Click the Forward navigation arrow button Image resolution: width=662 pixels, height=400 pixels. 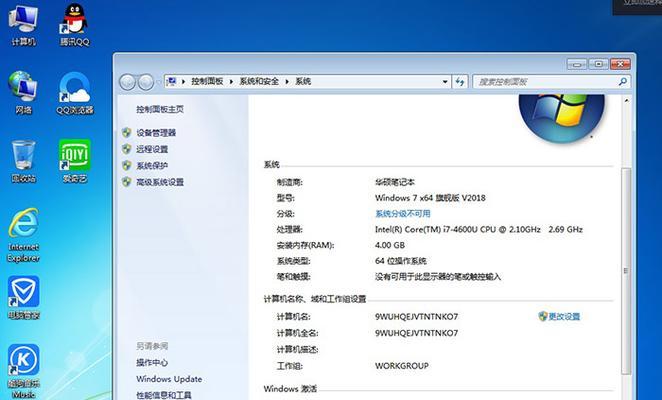click(146, 82)
